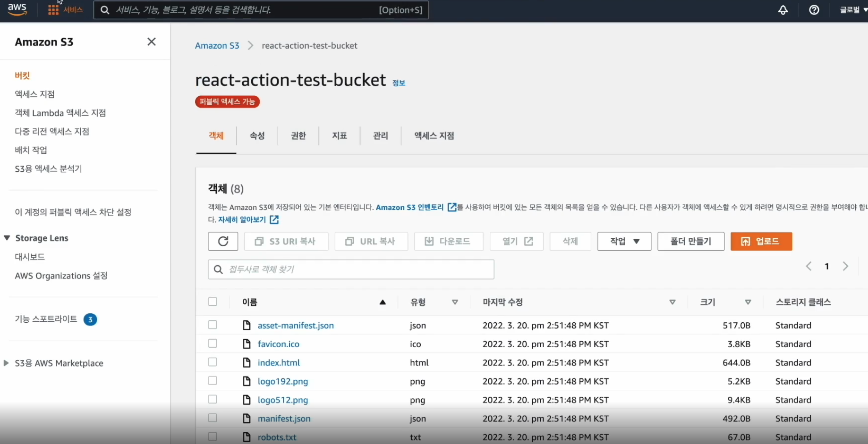This screenshot has width=868, height=444.
Task: Select all objects header checkbox
Action: pyautogui.click(x=213, y=302)
